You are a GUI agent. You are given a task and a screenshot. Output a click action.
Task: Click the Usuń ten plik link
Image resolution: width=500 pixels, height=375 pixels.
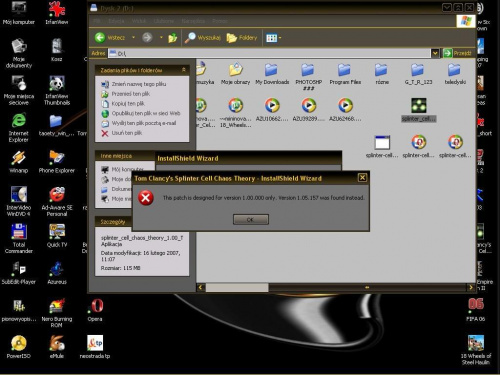[x=122, y=133]
